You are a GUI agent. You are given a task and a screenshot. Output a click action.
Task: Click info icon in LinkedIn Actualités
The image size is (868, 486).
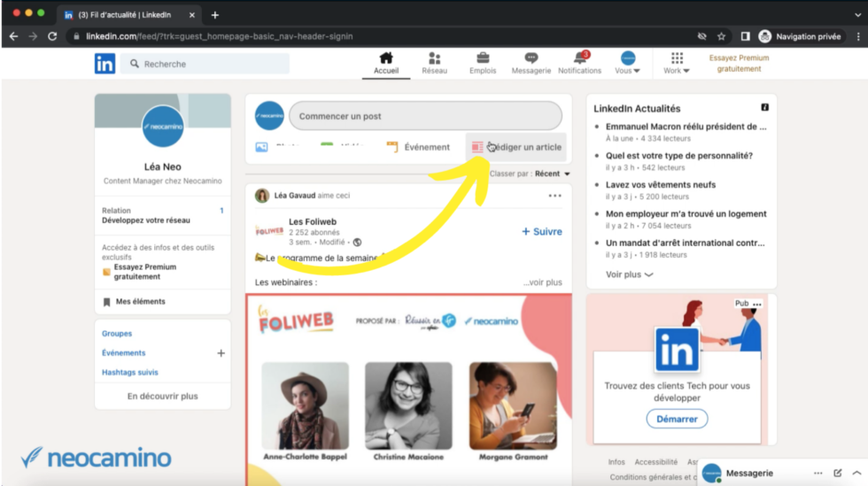point(764,107)
